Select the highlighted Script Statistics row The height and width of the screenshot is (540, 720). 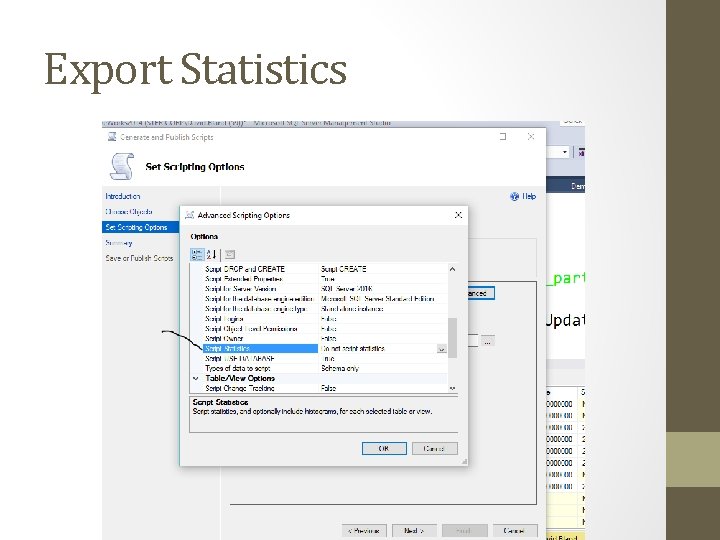(325, 349)
